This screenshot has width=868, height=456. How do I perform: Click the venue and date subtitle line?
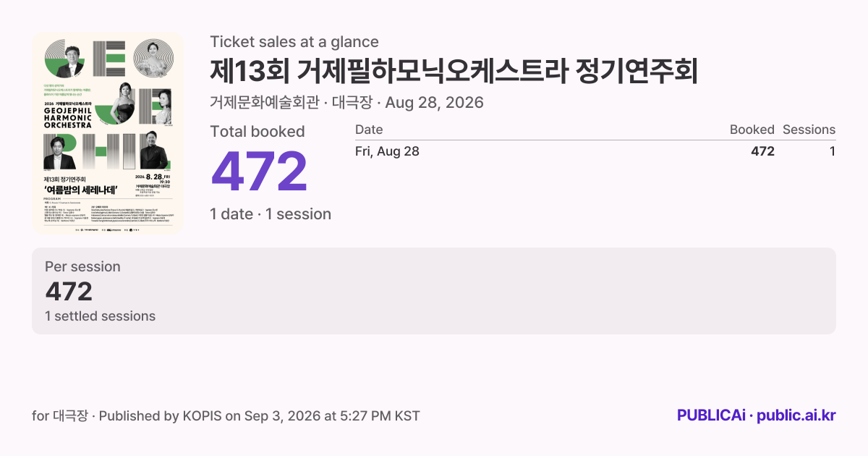pos(346,102)
